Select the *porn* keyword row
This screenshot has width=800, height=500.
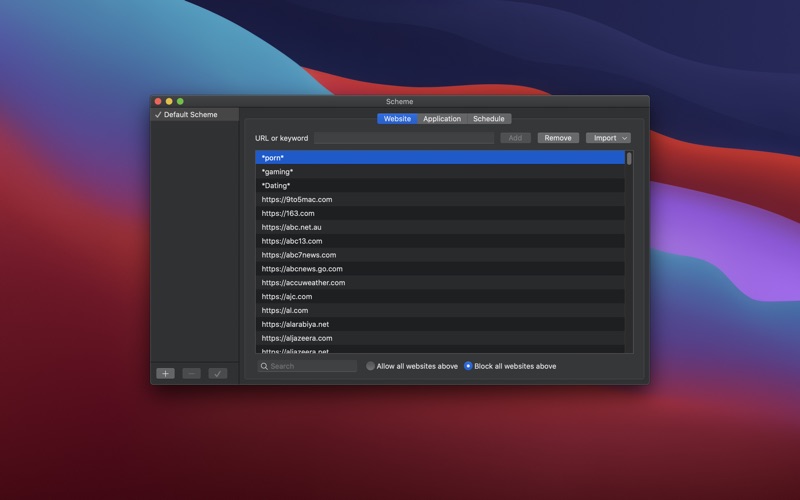(440, 158)
